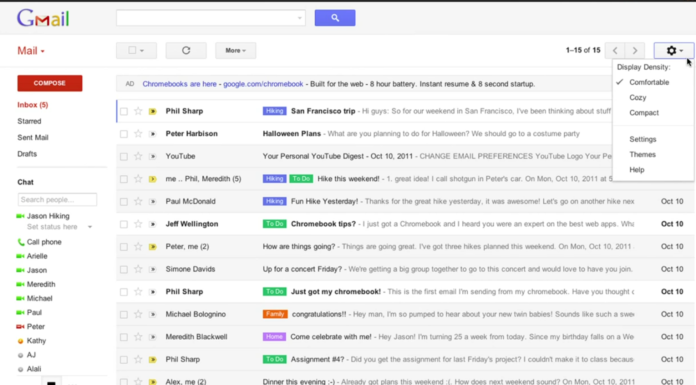Refresh the inbox with reload icon

(186, 50)
